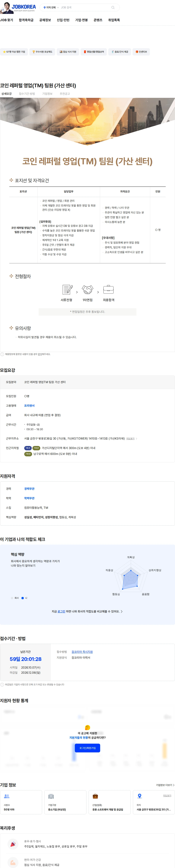Click the 7호선 badge beside 남구로역
This screenshot has width=175, height=868.
click(28, 454)
